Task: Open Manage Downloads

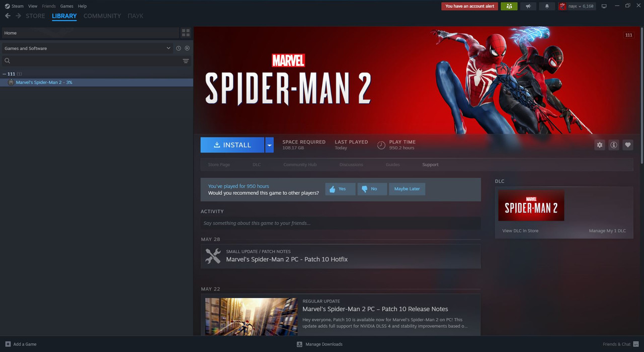Action: coord(319,344)
